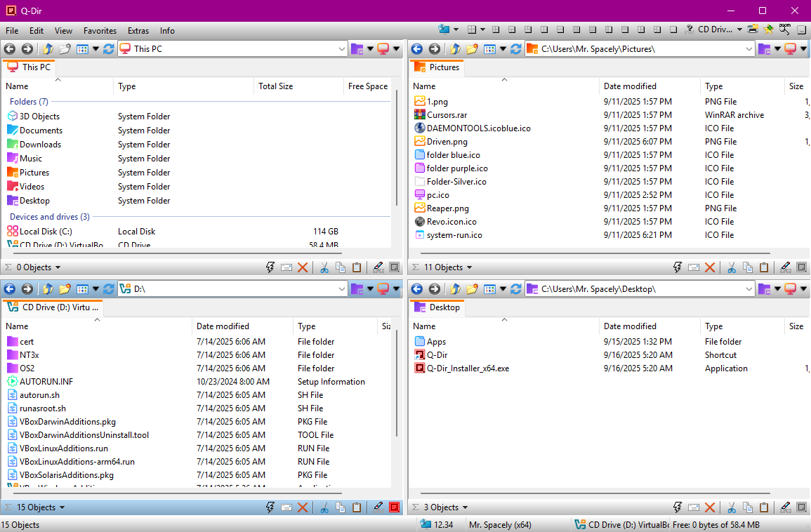Viewport: 811px width, 532px height.
Task: Go back in the This PC pane
Action: pos(10,48)
